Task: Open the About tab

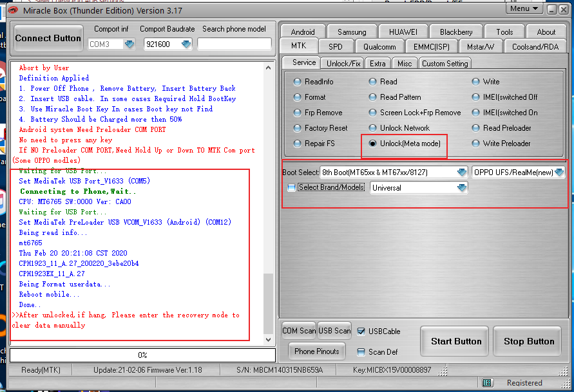Action: pos(546,32)
